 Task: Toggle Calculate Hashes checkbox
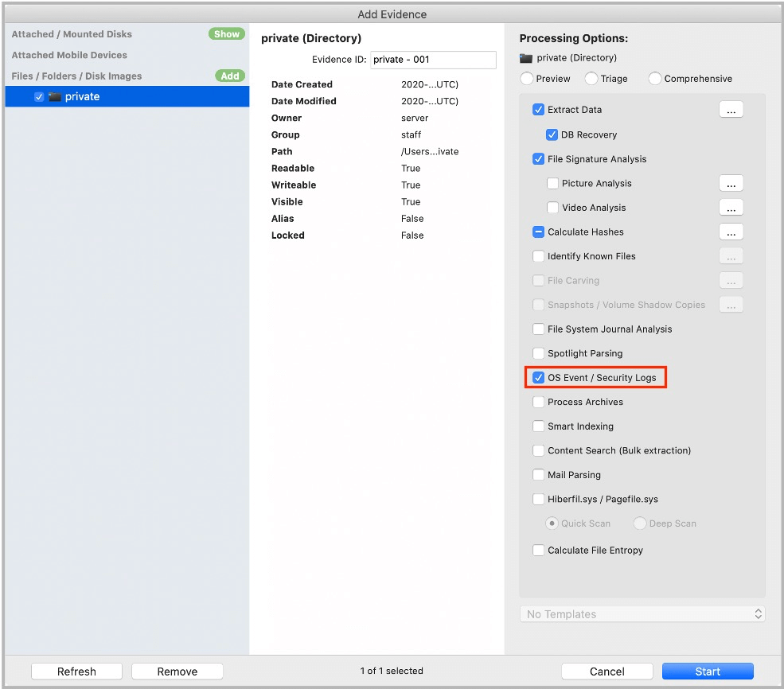point(538,232)
